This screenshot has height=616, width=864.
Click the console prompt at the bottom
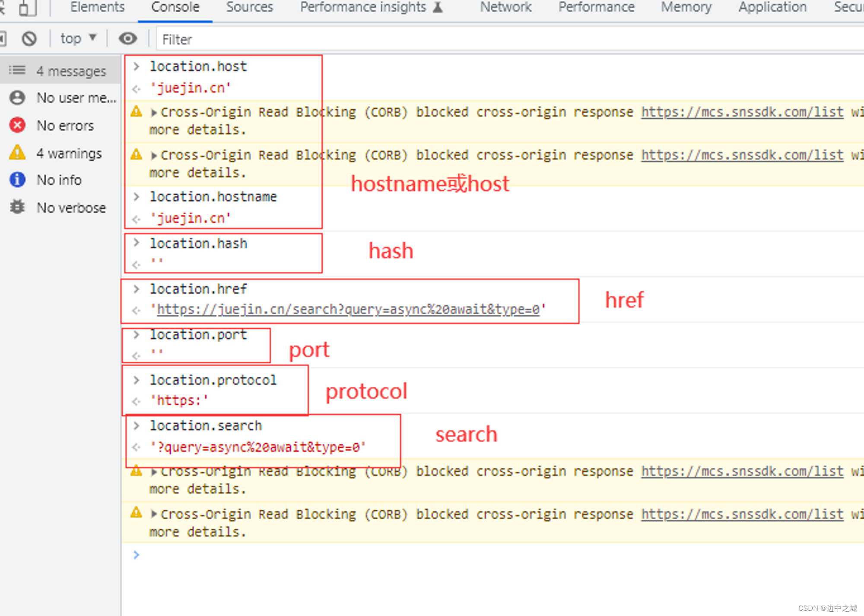point(492,555)
